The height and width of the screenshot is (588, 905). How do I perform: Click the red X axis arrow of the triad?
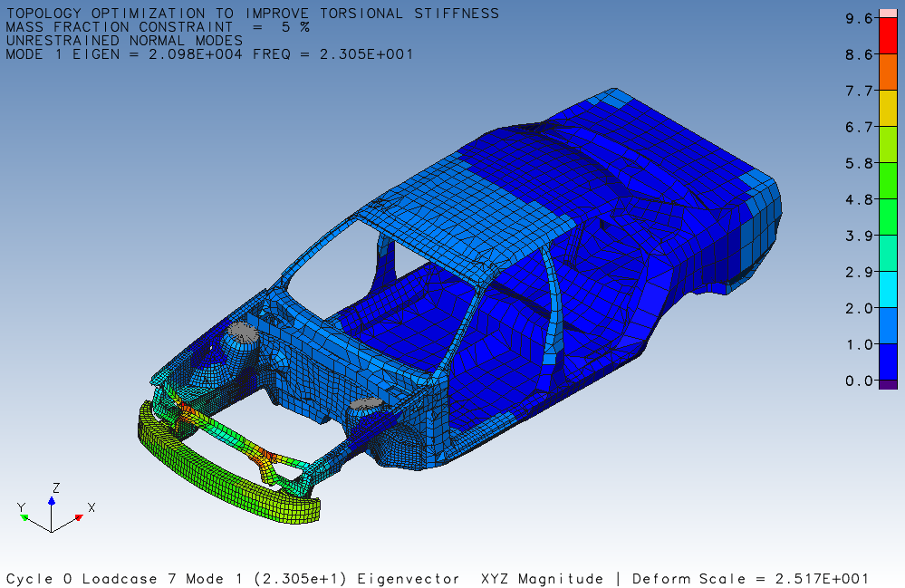point(79,517)
